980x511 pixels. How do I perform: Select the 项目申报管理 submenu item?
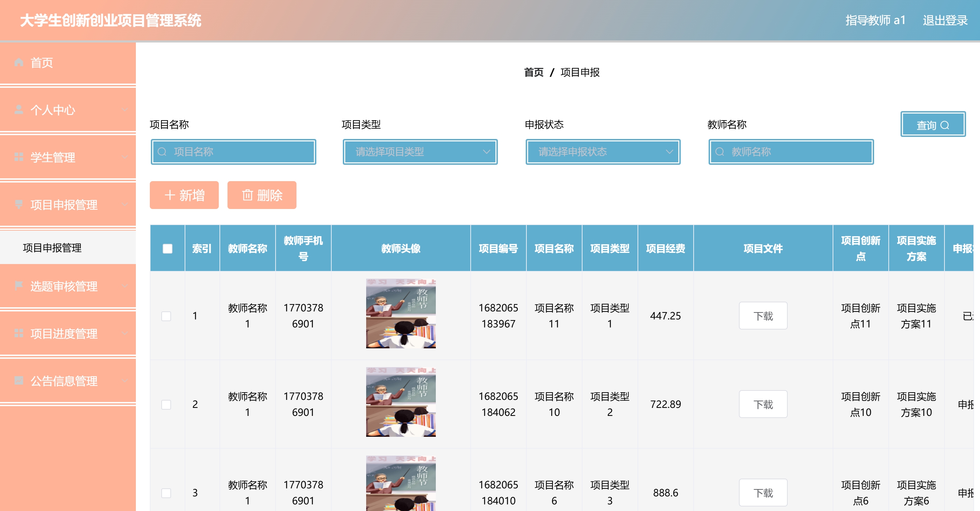click(x=68, y=248)
